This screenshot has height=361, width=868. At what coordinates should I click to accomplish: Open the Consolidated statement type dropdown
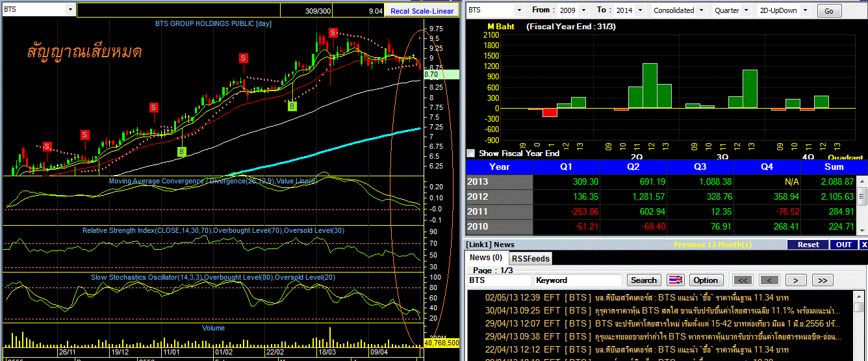point(700,10)
